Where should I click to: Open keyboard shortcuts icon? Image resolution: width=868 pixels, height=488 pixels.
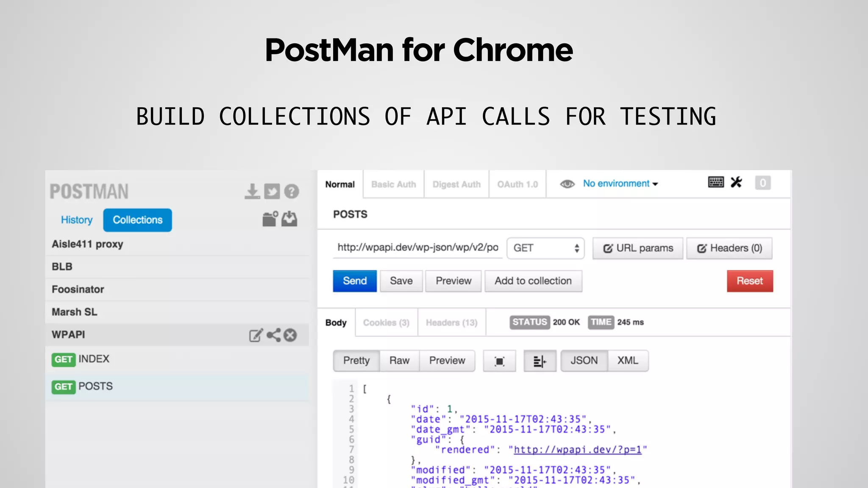point(716,183)
